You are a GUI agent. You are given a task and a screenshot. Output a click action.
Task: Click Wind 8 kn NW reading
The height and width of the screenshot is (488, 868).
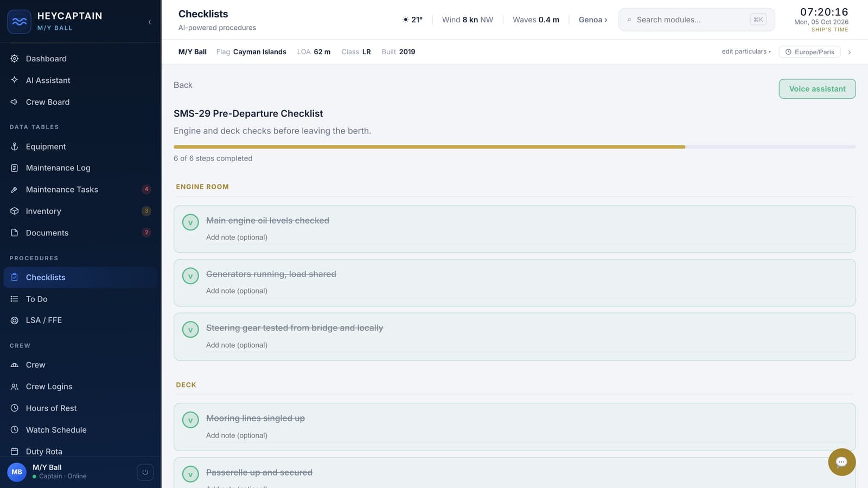click(x=468, y=20)
